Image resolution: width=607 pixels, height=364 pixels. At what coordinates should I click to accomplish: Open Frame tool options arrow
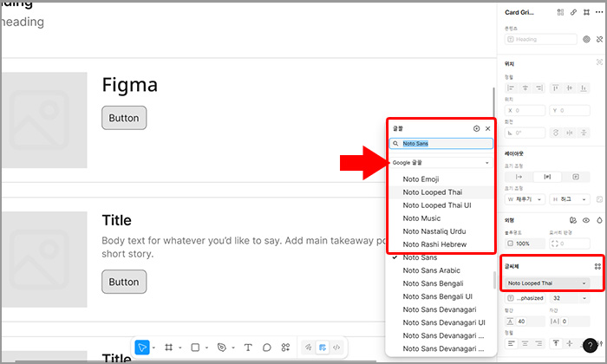pyautogui.click(x=180, y=348)
